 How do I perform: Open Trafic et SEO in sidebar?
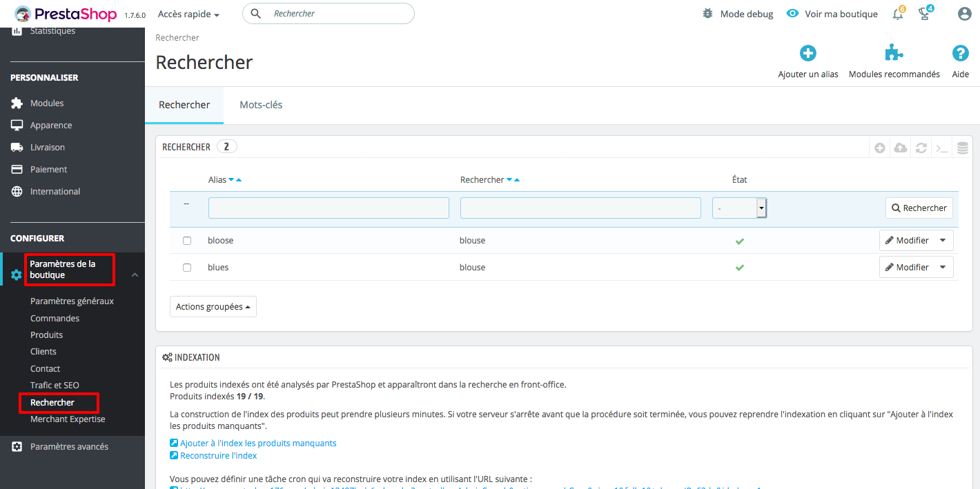55,386
